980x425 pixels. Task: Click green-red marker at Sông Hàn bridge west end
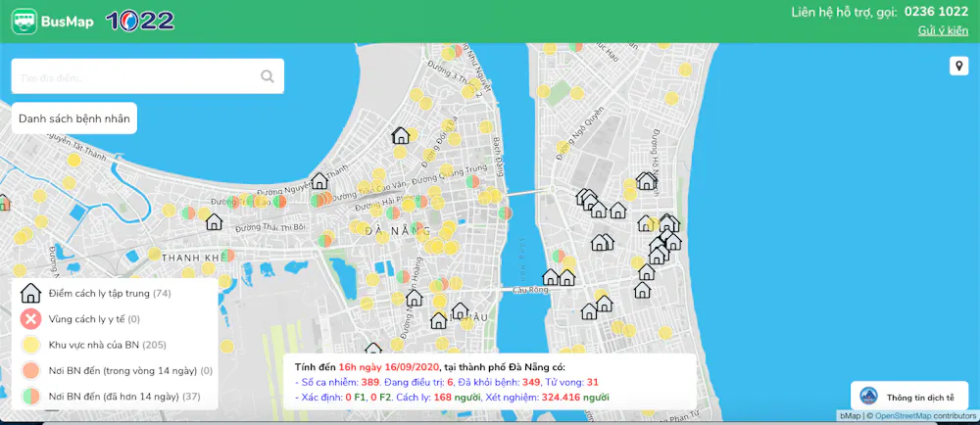(x=505, y=212)
